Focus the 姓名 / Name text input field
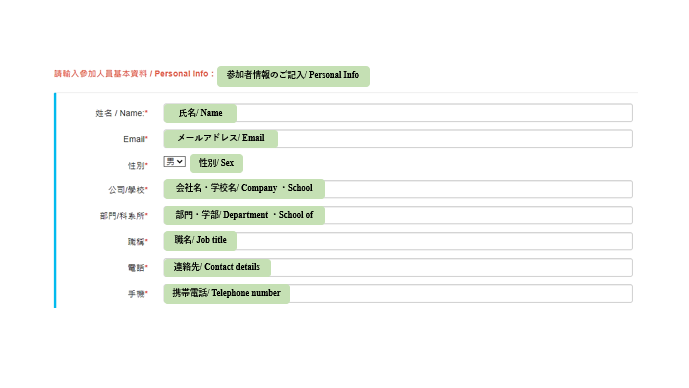The image size is (689, 388). (x=398, y=113)
